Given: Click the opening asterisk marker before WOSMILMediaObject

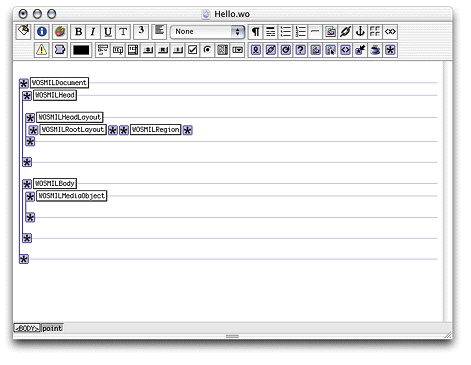Looking at the screenshot, I should (x=30, y=197).
